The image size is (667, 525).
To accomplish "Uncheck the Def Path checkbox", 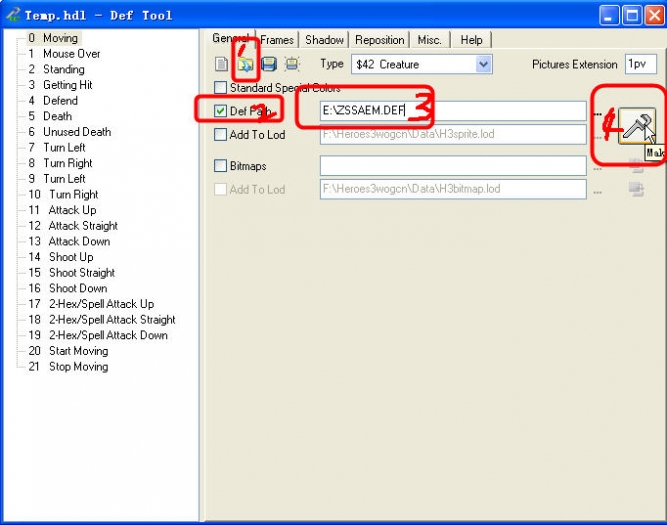I will pos(221,111).
